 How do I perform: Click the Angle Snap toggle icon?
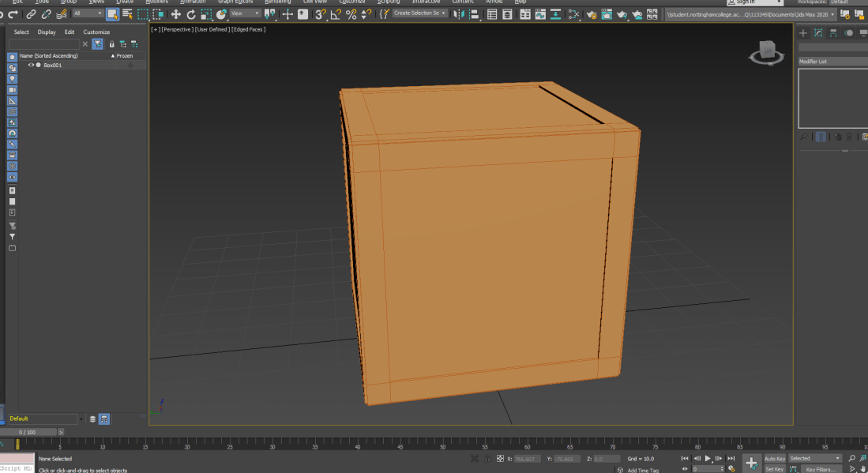click(x=336, y=14)
